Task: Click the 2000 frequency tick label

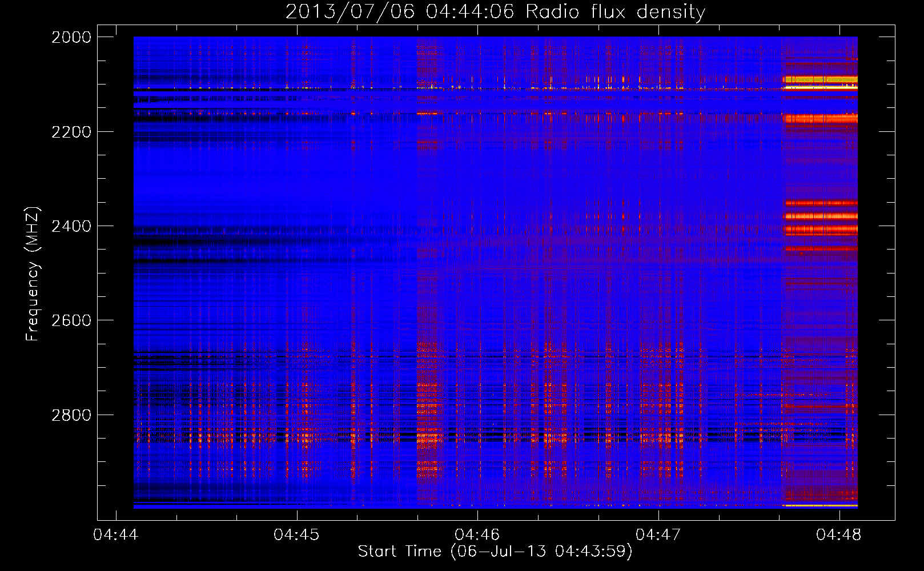Action: 71,37
